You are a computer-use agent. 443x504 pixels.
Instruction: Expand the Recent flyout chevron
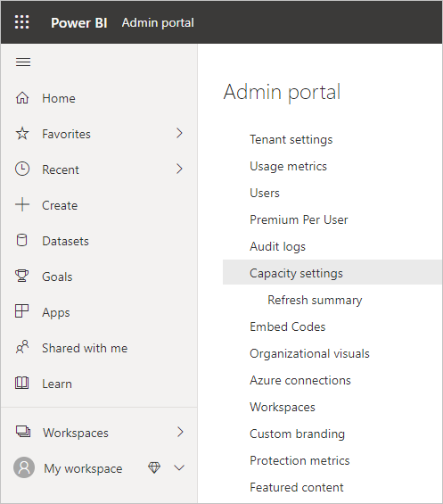pos(179,169)
